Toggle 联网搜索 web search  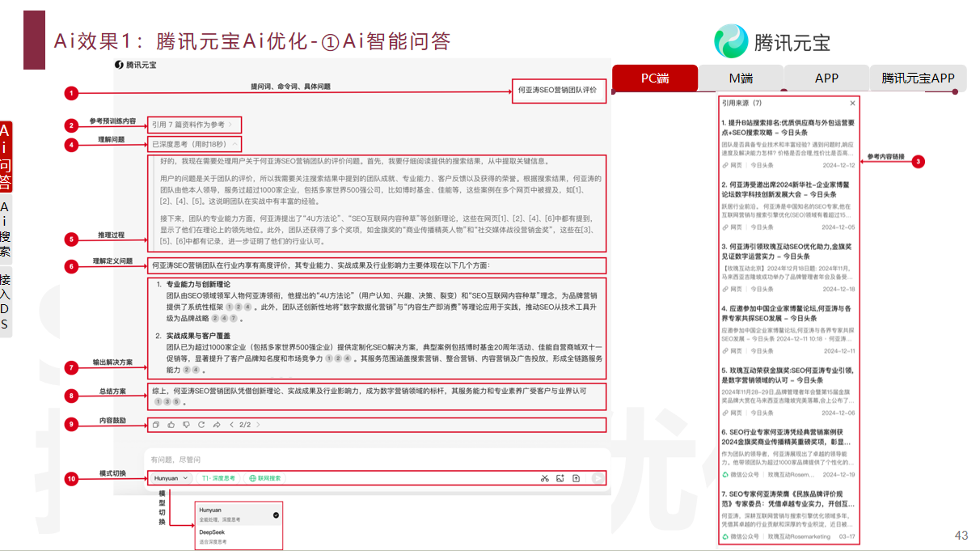(265, 478)
